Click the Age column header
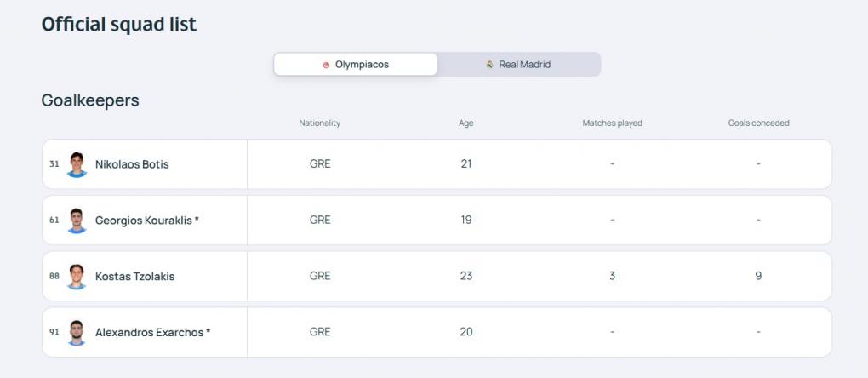Screen dimensions: 868x378 coord(465,123)
